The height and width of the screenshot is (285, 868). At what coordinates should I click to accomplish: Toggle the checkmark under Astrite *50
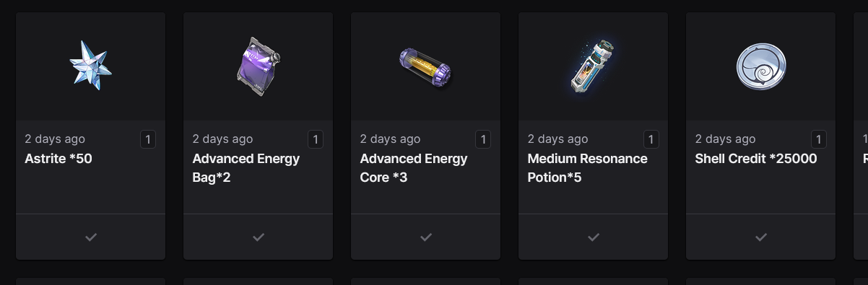(91, 237)
